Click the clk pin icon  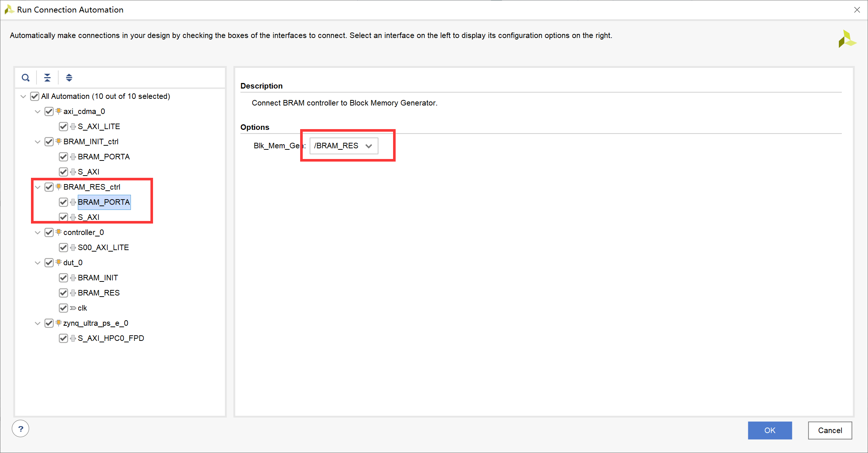click(73, 308)
